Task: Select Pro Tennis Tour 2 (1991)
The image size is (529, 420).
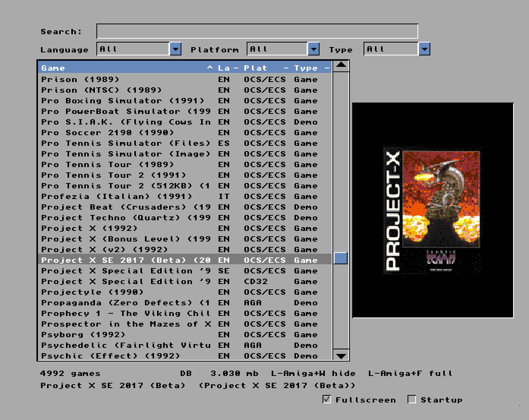Action: [x=185, y=175]
